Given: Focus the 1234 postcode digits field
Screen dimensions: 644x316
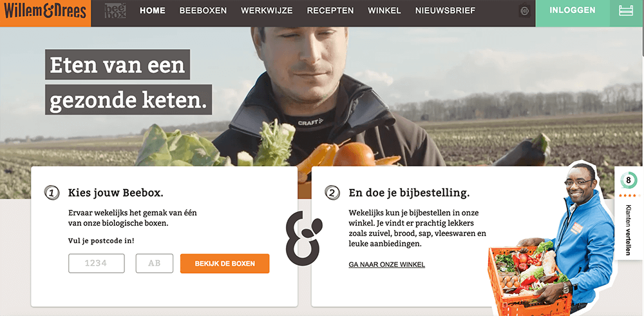Looking at the screenshot, I should coord(97,263).
